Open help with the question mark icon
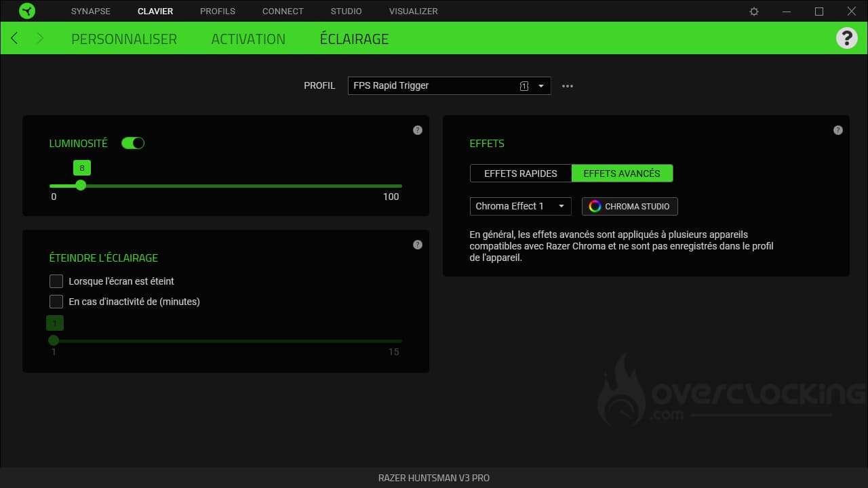868x488 pixels. (x=846, y=38)
